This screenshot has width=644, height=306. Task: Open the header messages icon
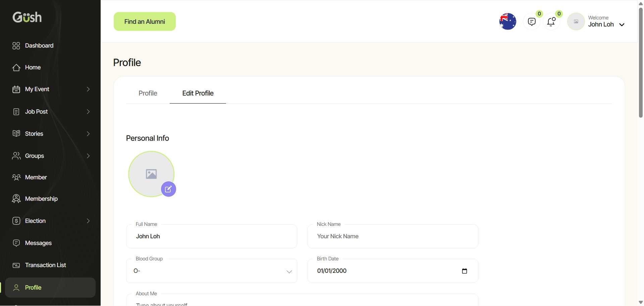click(532, 22)
